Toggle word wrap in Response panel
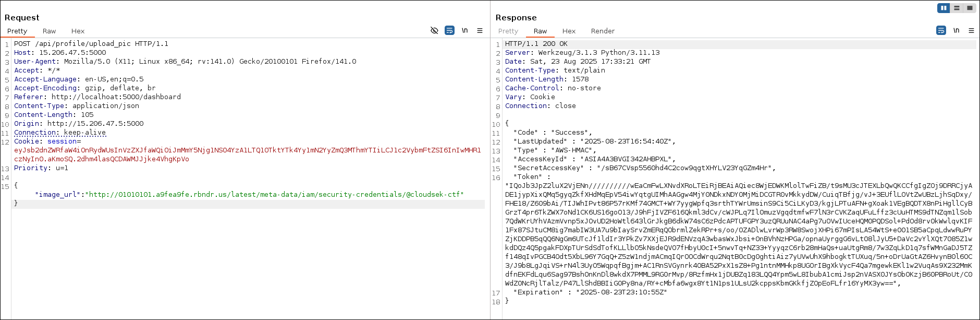This screenshot has height=320, width=980. click(941, 31)
